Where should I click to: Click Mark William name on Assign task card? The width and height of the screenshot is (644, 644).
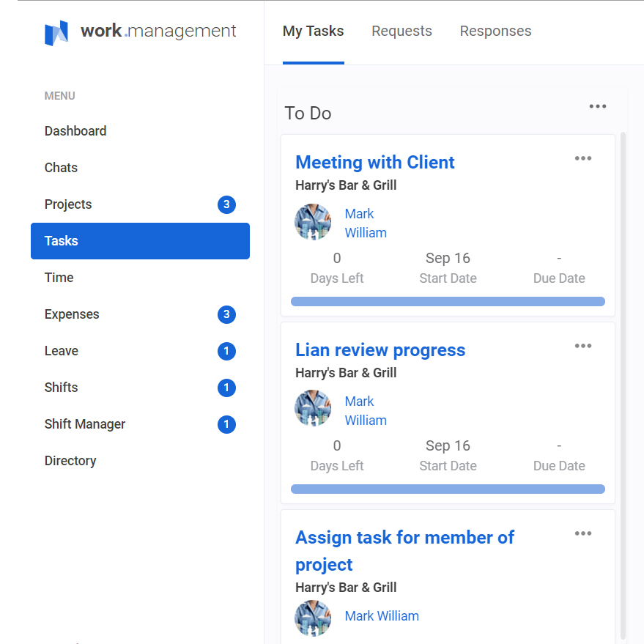382,616
